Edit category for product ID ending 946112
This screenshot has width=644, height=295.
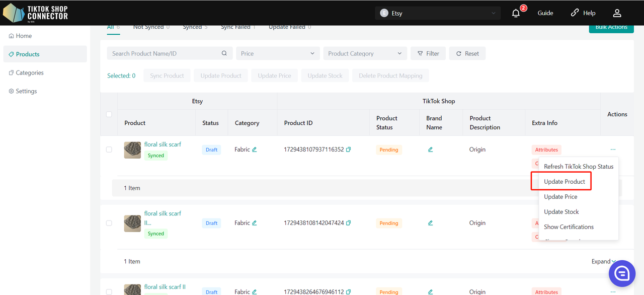(x=255, y=292)
